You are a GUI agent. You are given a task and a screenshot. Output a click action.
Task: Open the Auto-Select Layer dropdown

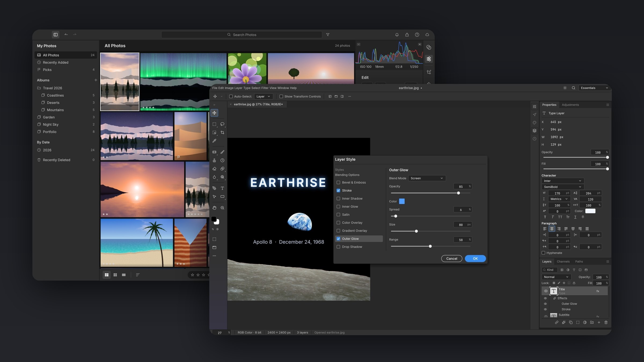[264, 97]
